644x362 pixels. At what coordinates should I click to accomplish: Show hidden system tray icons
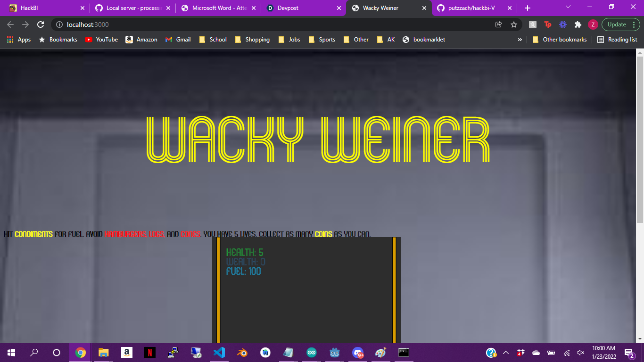[506, 353]
